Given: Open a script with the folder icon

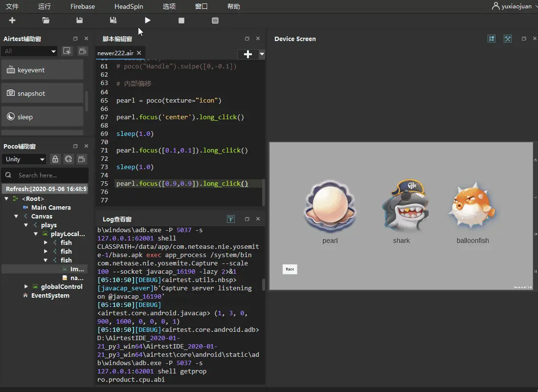Looking at the screenshot, I should point(46,21).
